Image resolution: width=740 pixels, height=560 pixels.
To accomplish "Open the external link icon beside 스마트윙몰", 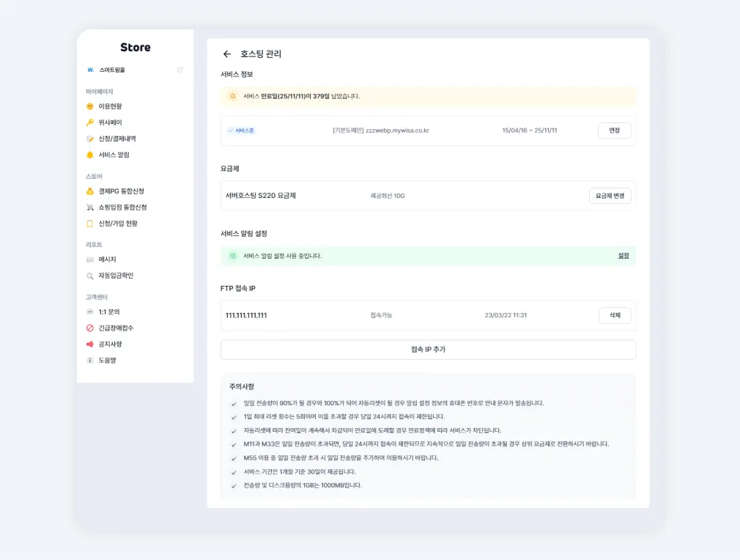I will click(x=180, y=70).
